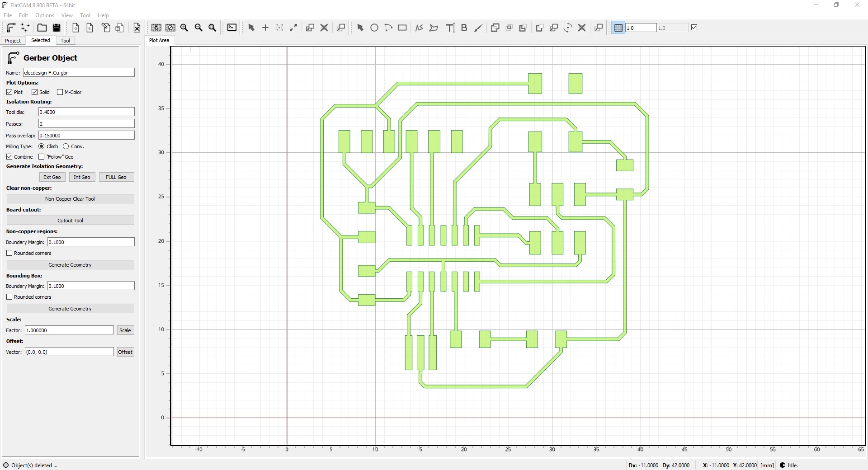Click the FULL Geo button
The width and height of the screenshot is (868, 470).
[116, 177]
